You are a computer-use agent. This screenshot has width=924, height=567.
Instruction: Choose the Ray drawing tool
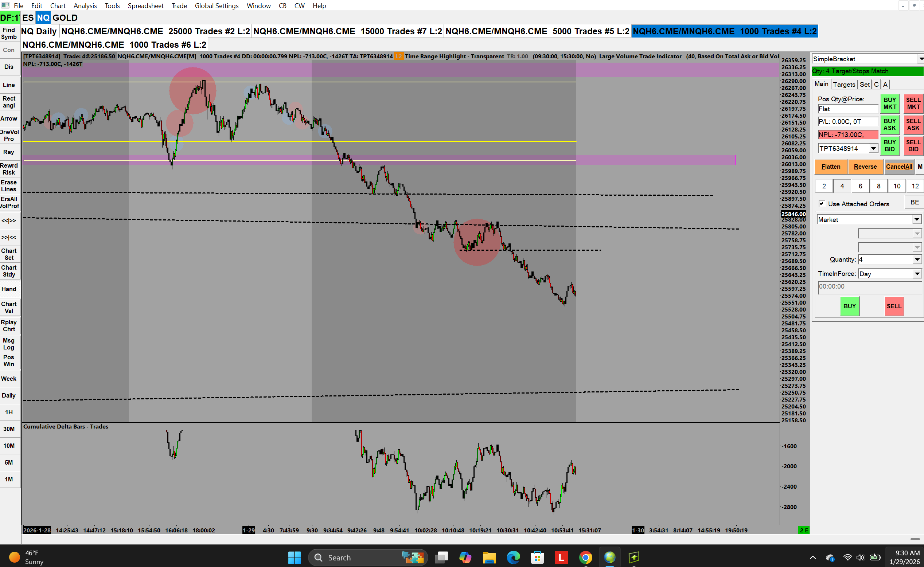(9, 152)
